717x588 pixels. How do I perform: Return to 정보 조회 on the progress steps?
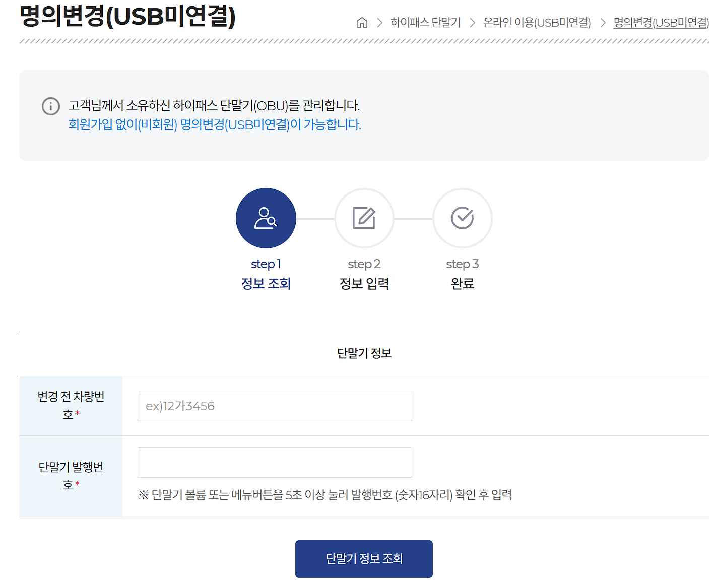tap(266, 283)
